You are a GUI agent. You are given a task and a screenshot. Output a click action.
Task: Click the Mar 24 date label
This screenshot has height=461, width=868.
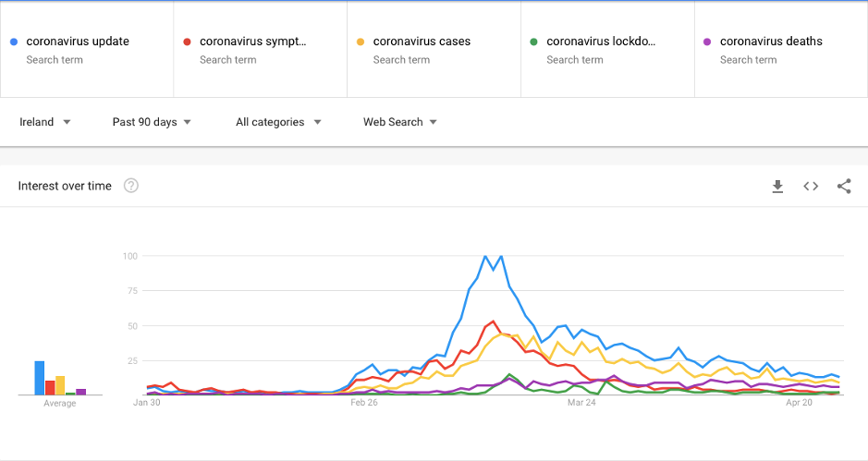click(x=581, y=403)
